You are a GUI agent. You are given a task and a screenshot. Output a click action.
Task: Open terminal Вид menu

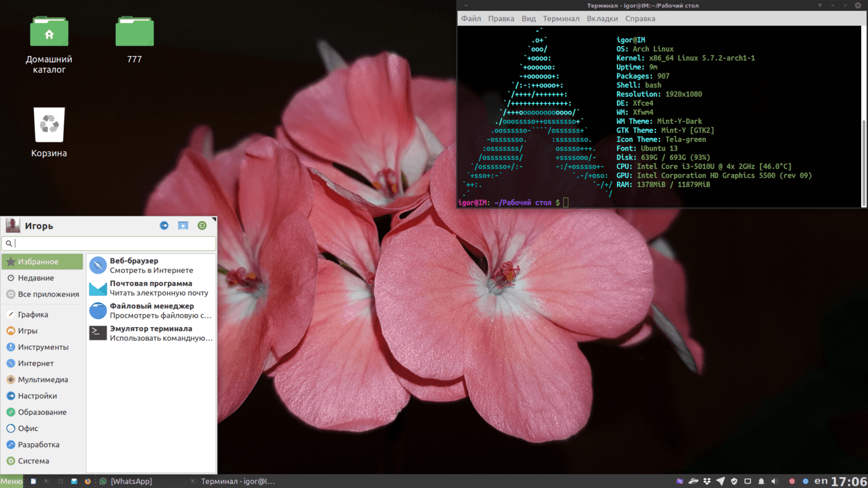528,19
